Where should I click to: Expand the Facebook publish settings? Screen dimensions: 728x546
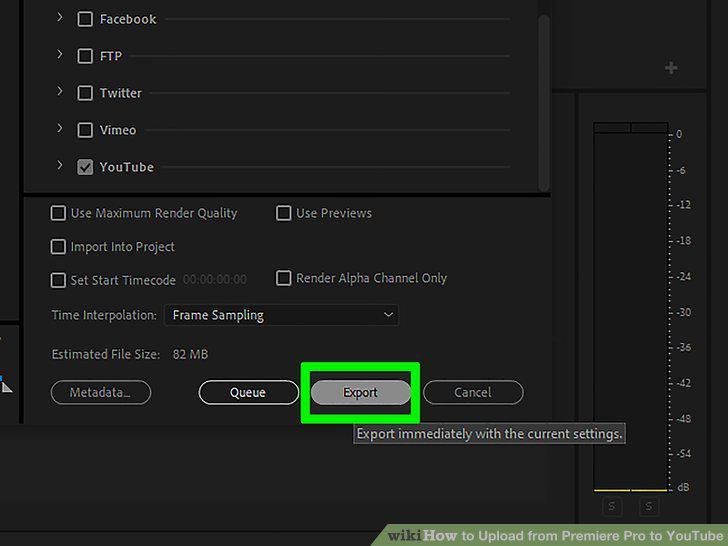59,18
